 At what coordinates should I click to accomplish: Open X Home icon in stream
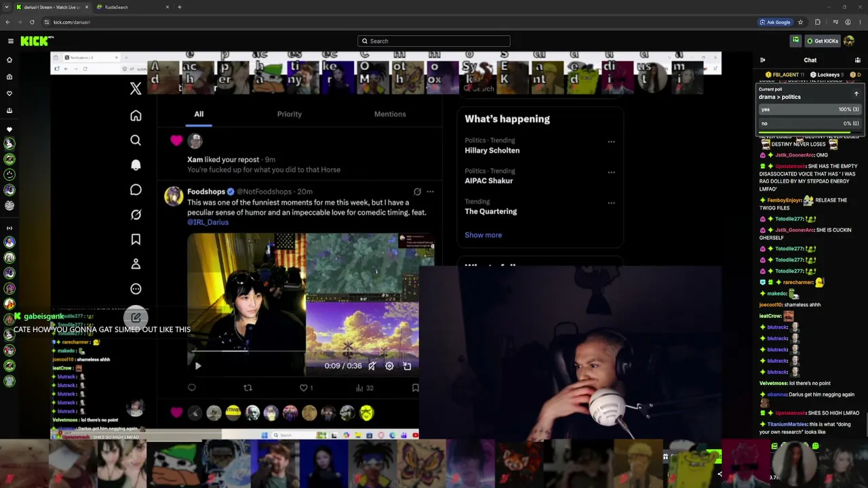136,116
